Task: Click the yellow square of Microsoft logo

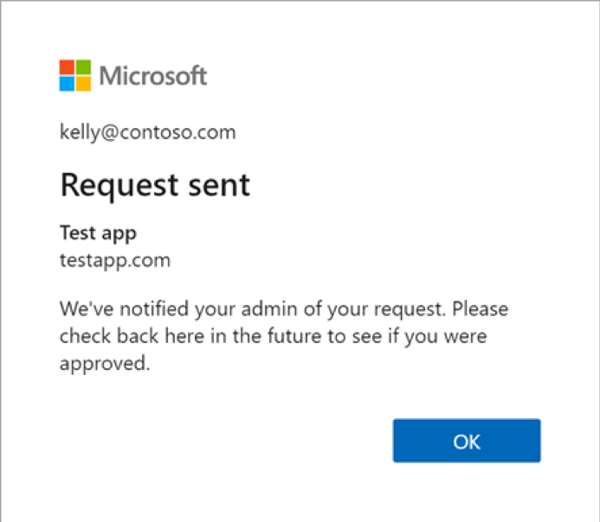Action: coord(83,84)
